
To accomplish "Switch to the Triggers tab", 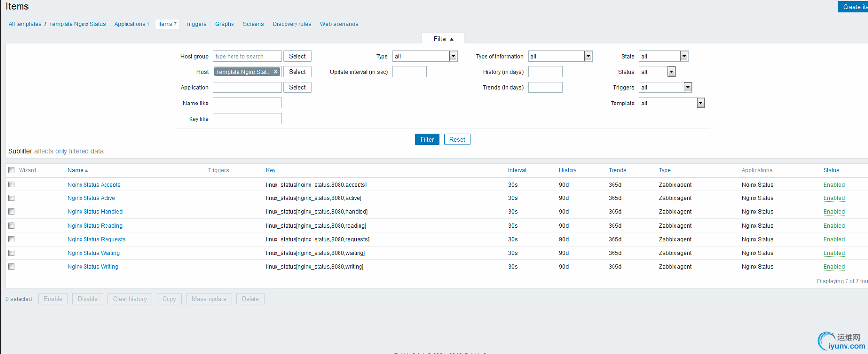I will coord(195,24).
